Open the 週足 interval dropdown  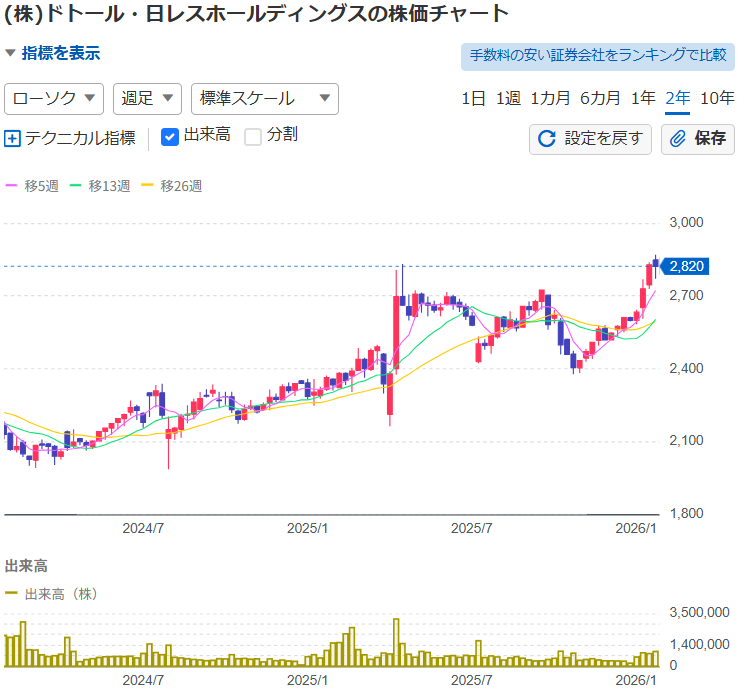(x=147, y=98)
